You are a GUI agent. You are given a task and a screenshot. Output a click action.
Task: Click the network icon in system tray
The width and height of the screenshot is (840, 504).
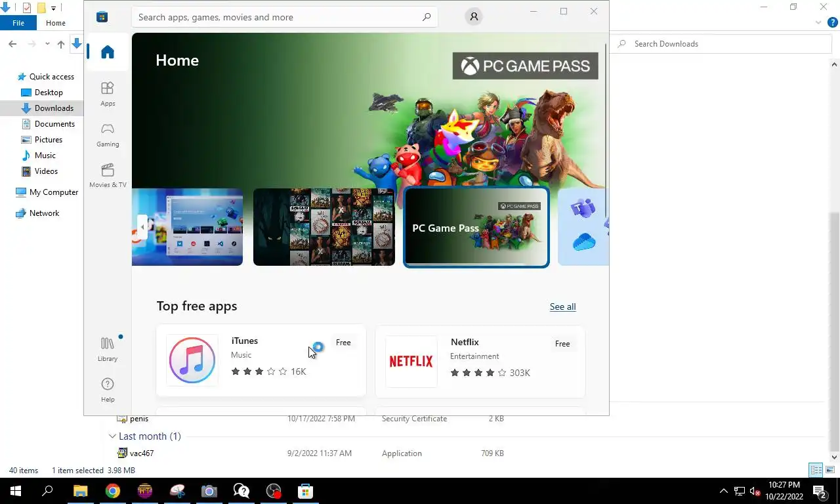point(740,491)
